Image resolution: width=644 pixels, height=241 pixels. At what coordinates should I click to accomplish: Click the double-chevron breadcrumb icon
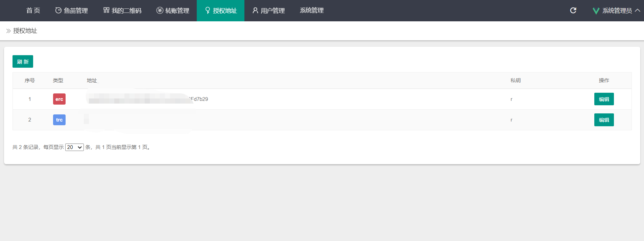click(8, 31)
